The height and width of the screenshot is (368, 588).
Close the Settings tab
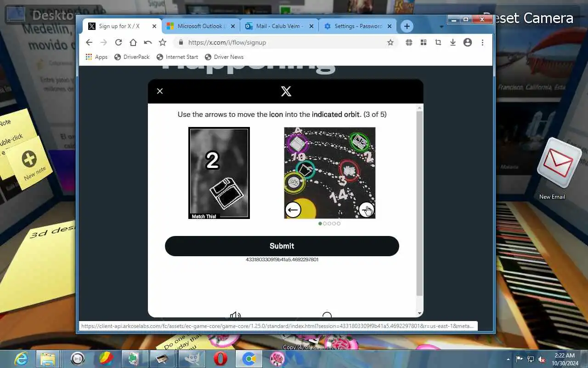(x=390, y=26)
